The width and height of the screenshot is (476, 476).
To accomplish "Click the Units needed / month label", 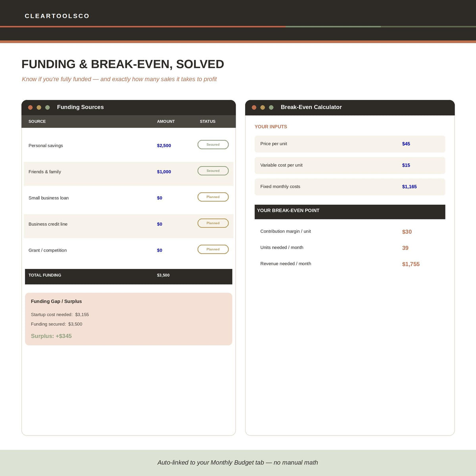I will 282,248.
